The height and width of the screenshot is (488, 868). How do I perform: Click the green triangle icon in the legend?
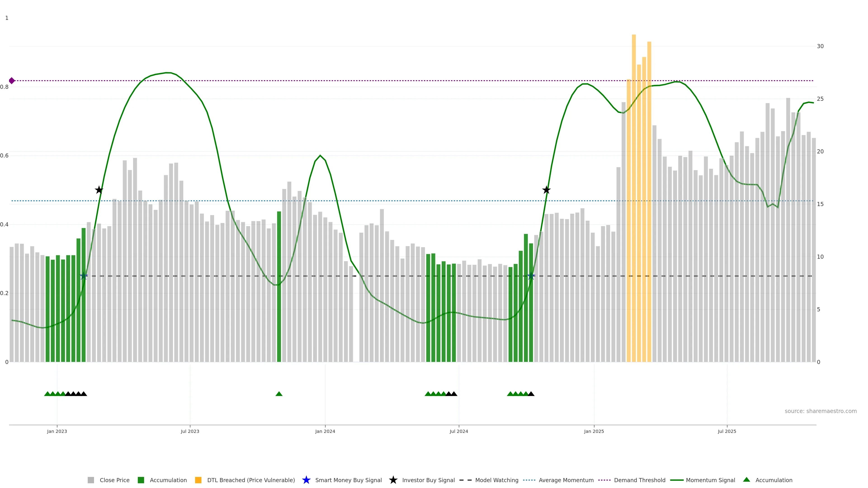(x=746, y=480)
